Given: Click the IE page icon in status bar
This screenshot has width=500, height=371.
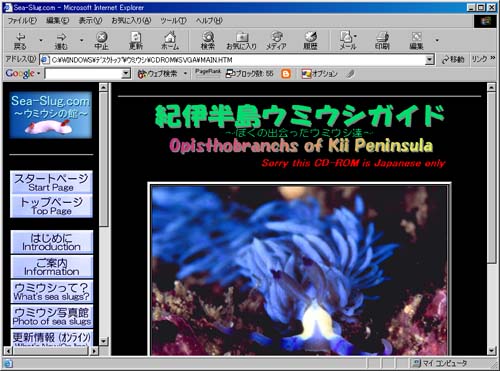Looking at the screenshot, I should point(9,363).
